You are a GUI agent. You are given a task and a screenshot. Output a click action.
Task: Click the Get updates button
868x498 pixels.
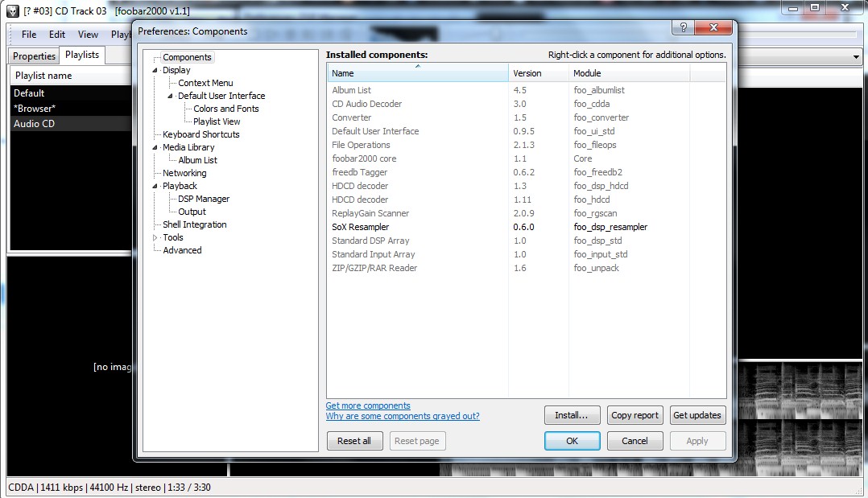tap(697, 415)
